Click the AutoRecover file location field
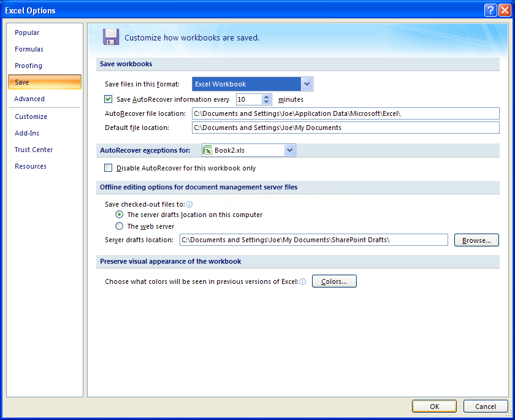The width and height of the screenshot is (515, 420). 346,113
